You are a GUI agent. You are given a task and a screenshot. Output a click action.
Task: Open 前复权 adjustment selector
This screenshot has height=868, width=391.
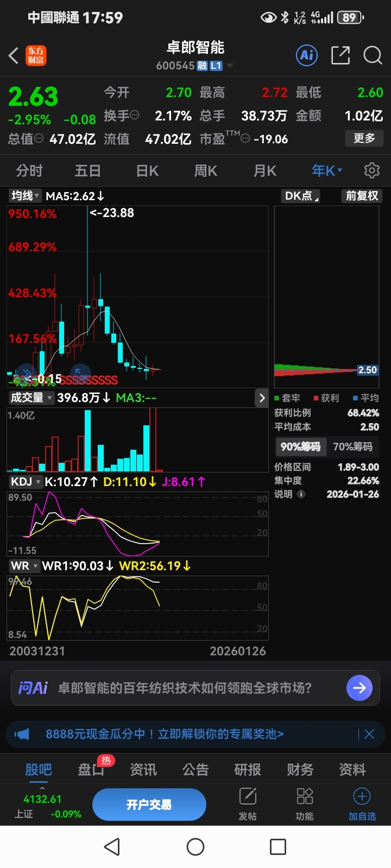click(362, 196)
